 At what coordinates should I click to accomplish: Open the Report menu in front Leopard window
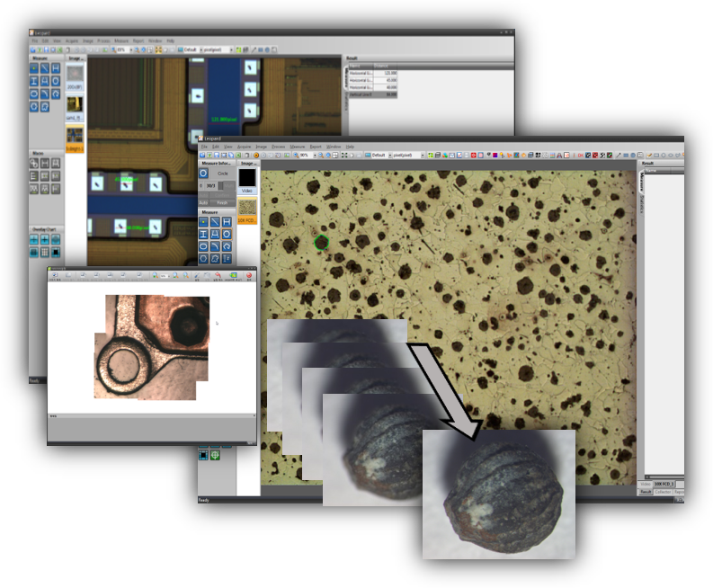316,147
